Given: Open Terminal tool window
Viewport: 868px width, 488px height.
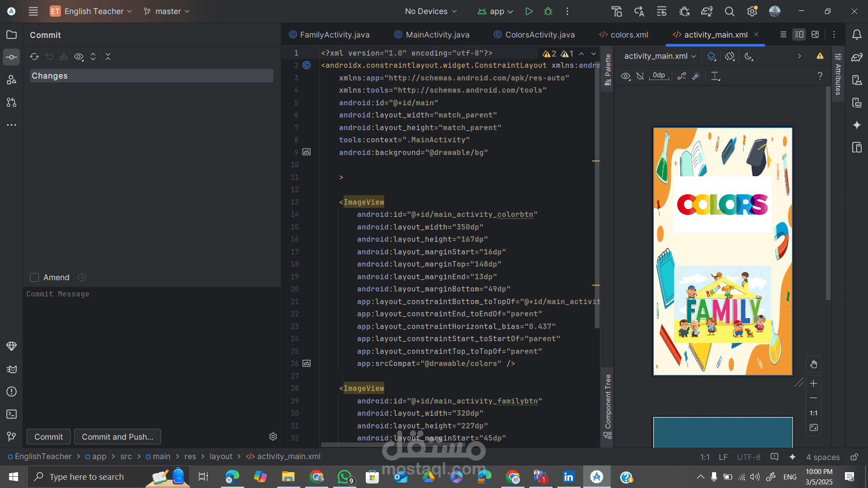Looking at the screenshot, I should pos(12,414).
